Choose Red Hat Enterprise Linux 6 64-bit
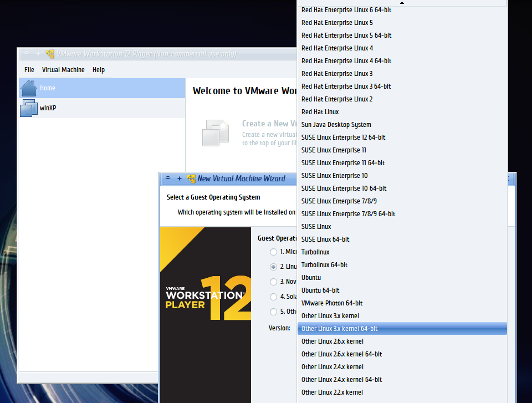The image size is (532, 403). tap(402, 10)
